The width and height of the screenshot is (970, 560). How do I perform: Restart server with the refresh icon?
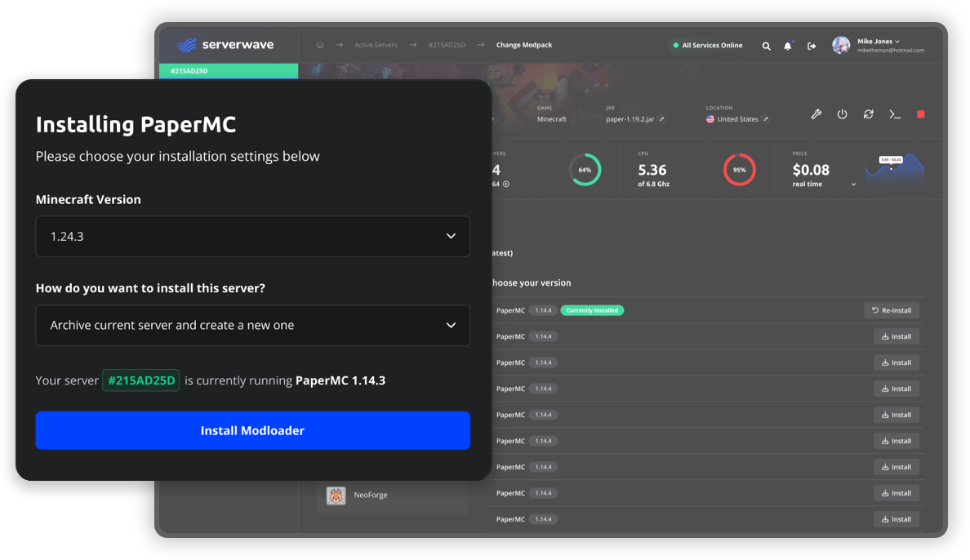click(869, 114)
